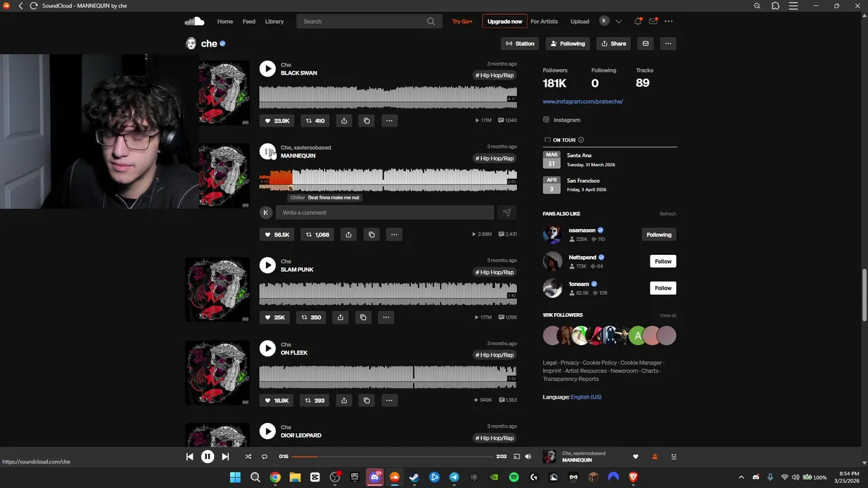This screenshot has width=868, height=488.
Task: Click the #Hip Hop/Rap tag on SLAM PUNK
Action: [x=495, y=272]
